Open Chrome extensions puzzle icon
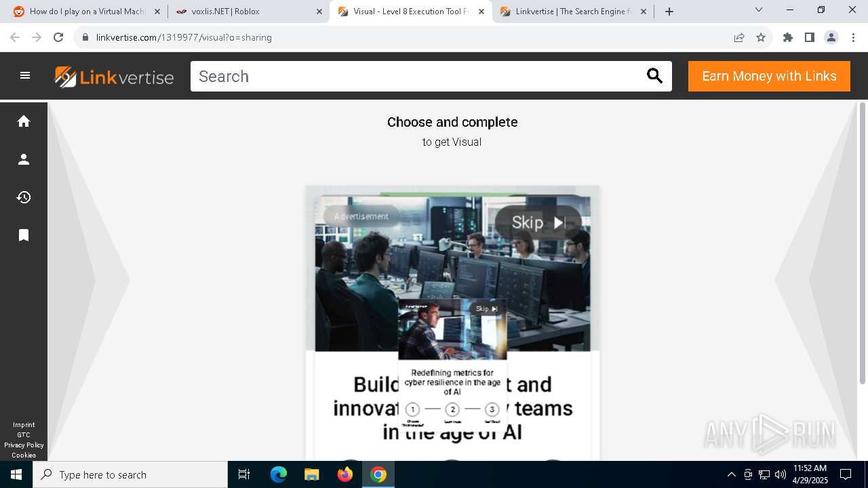The height and width of the screenshot is (488, 868). point(788,37)
